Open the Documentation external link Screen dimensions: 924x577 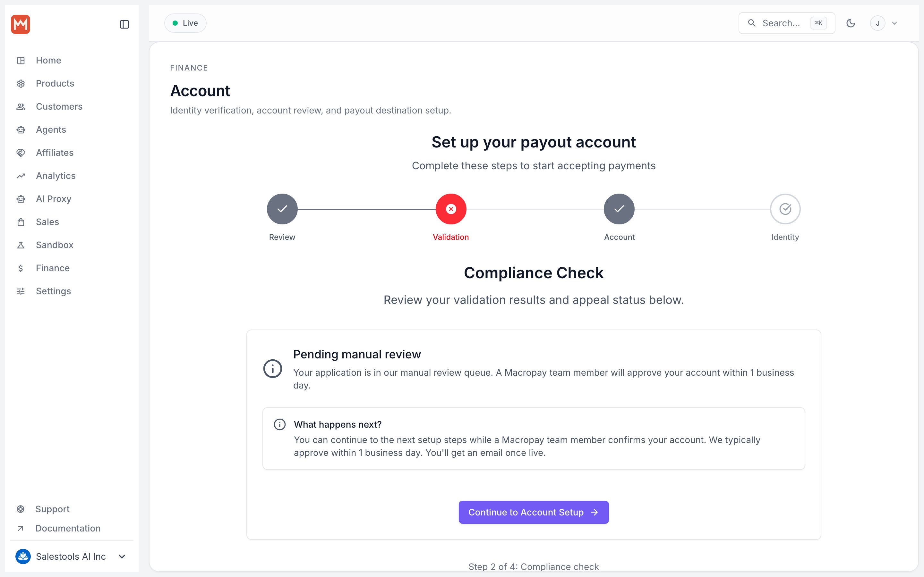click(68, 528)
